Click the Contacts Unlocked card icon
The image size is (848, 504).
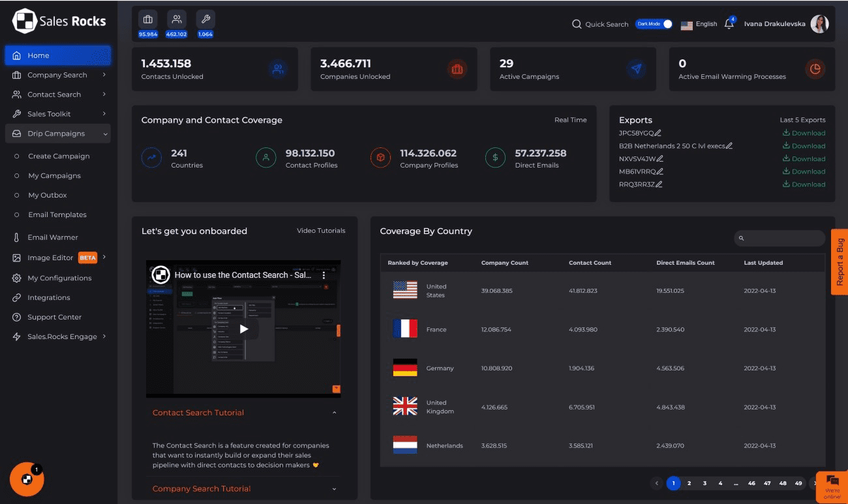point(278,68)
